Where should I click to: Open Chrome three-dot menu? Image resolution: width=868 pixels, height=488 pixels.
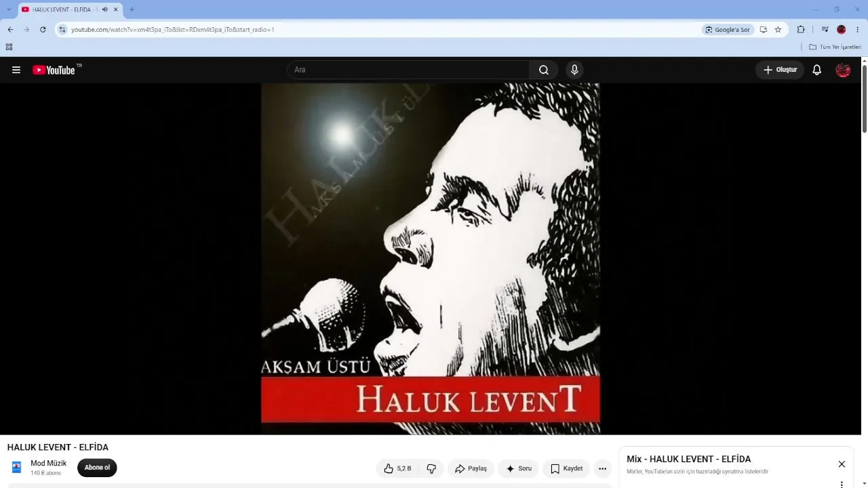coord(858,30)
